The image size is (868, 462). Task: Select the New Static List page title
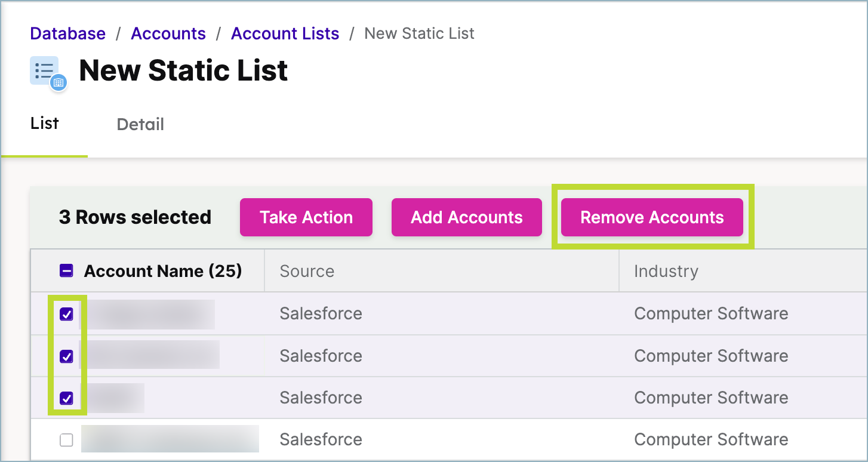(183, 70)
